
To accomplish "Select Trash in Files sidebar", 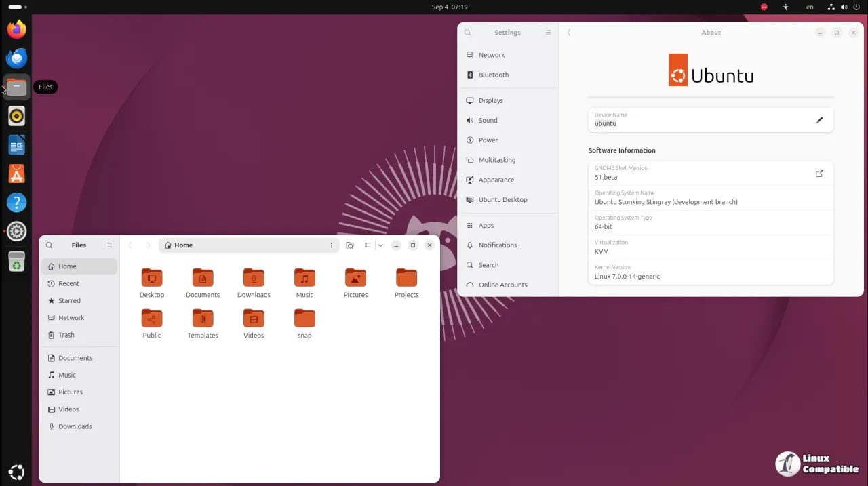I will (x=79, y=335).
